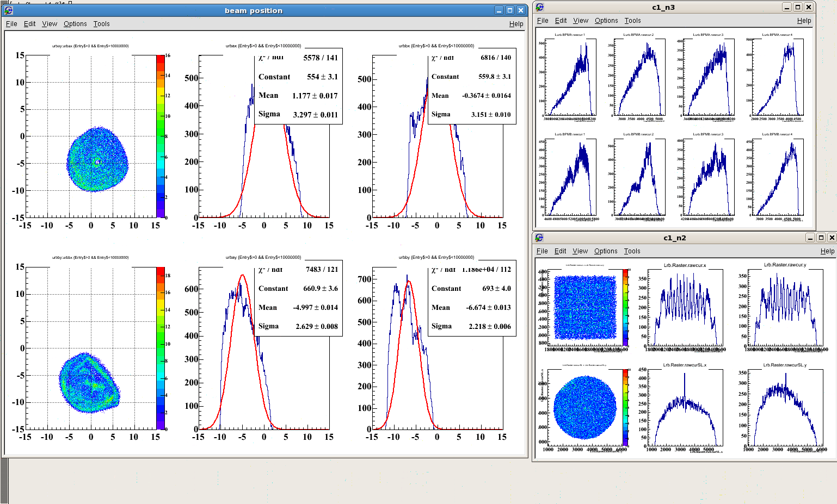Click the urbby:urbbx color palette bar
The height and width of the screenshot is (504, 837).
tap(160, 348)
